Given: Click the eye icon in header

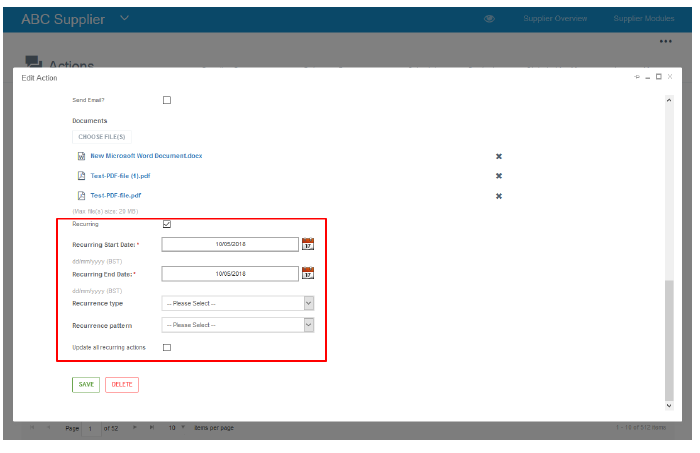Looking at the screenshot, I should [x=490, y=19].
